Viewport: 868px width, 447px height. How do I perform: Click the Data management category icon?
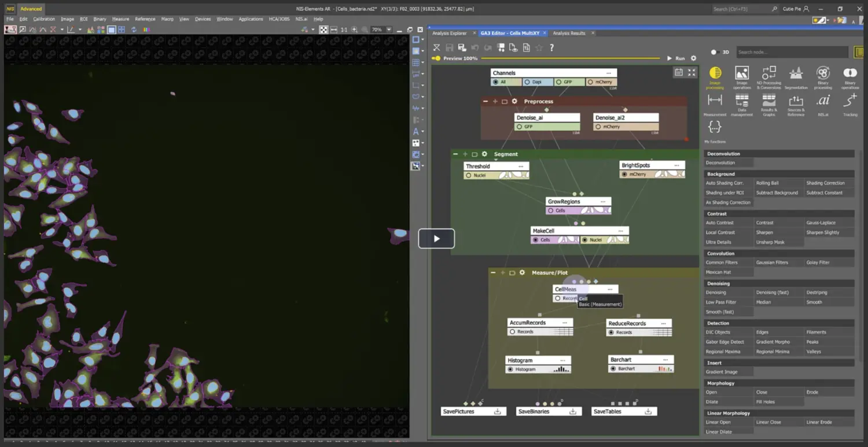click(x=742, y=104)
